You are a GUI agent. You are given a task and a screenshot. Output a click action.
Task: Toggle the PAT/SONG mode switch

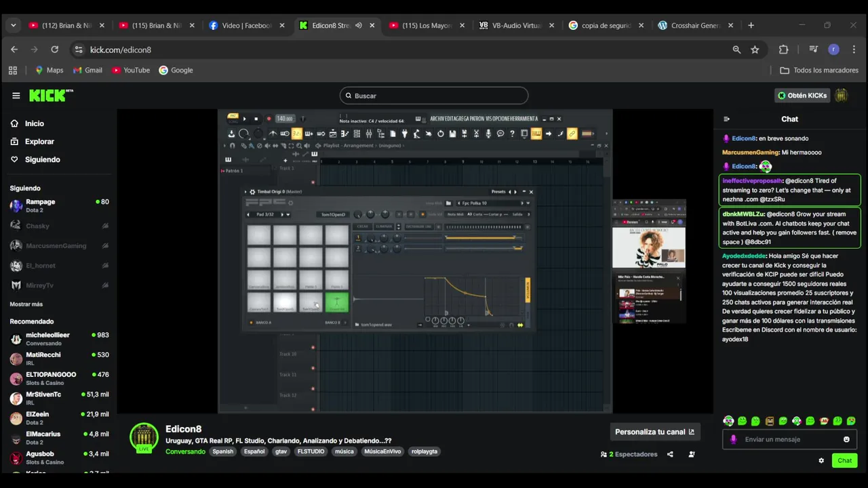click(233, 118)
